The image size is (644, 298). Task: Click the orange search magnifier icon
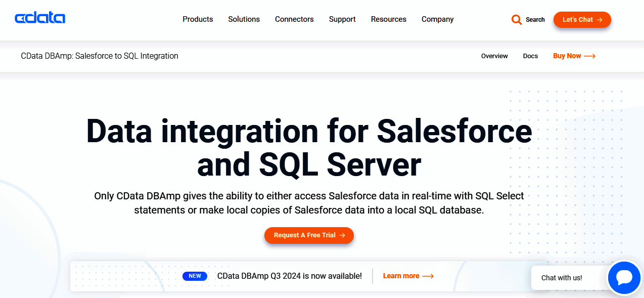[517, 20]
